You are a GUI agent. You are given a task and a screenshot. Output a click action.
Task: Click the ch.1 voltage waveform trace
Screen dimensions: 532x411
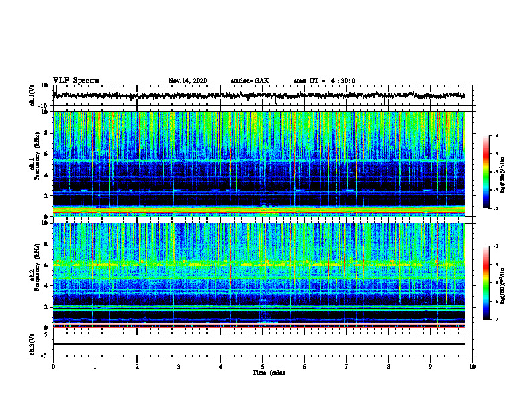(x=259, y=95)
